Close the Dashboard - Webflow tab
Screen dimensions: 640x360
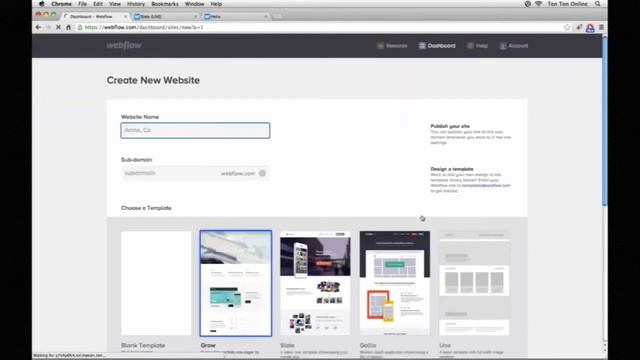point(125,16)
